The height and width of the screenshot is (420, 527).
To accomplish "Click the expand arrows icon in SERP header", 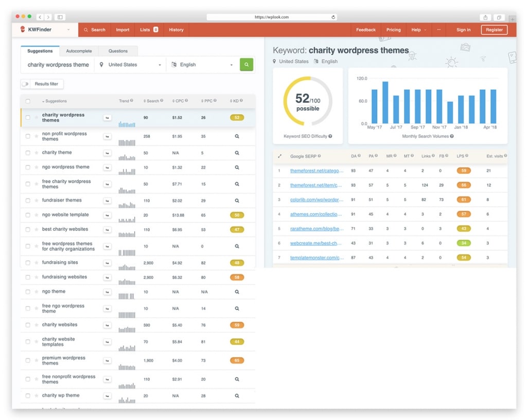I will (279, 156).
